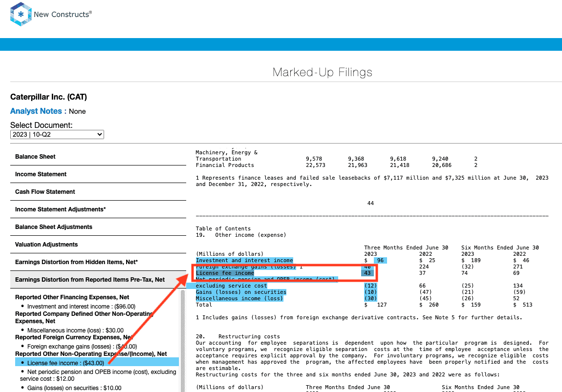This screenshot has height=392, width=562.
Task: Click the highlighted License fee value 43
Action: point(367,273)
